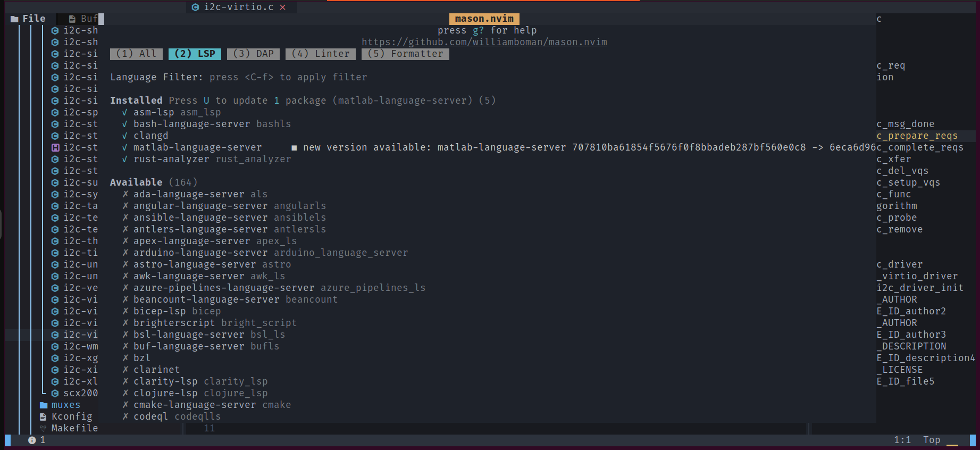Click the C file icon beside scx200
980x450 pixels.
55,393
